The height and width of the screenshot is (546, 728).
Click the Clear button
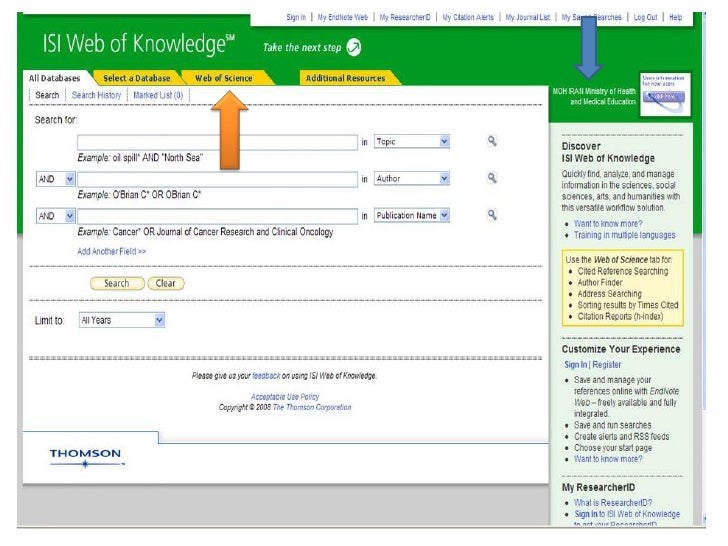point(166,283)
